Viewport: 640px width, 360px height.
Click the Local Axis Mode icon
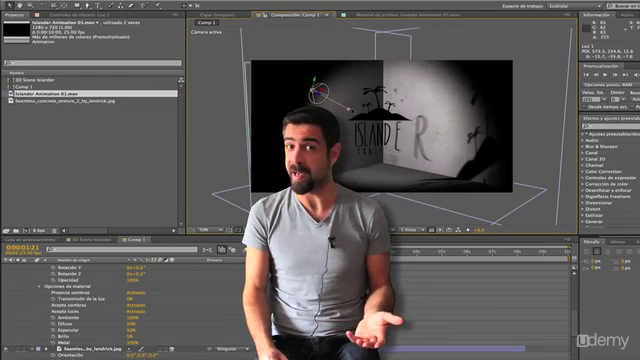point(184,5)
